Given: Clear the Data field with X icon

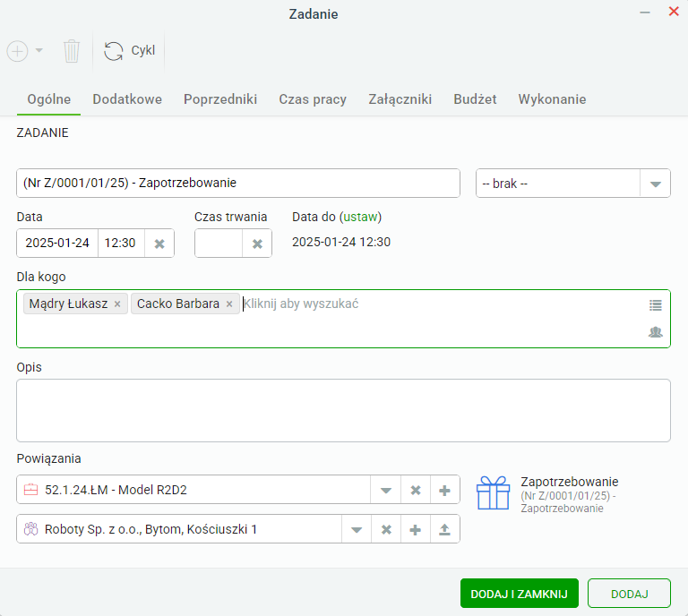Looking at the screenshot, I should [159, 244].
